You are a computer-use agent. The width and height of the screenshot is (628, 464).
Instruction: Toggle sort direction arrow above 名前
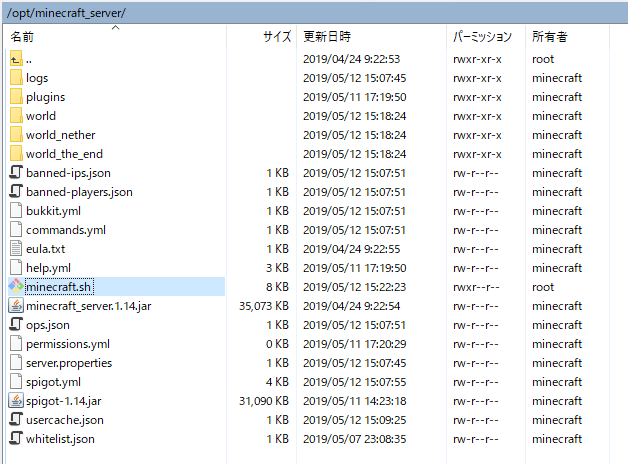pos(115,27)
